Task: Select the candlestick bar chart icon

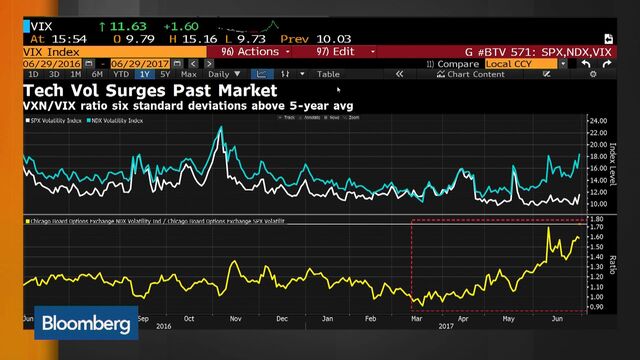Action: point(285,74)
